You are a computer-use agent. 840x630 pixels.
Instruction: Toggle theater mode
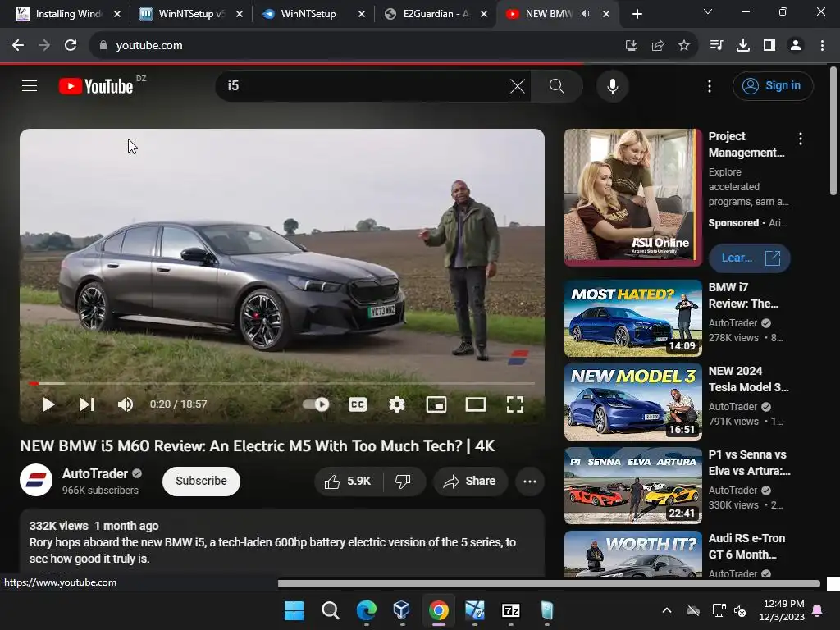click(476, 404)
